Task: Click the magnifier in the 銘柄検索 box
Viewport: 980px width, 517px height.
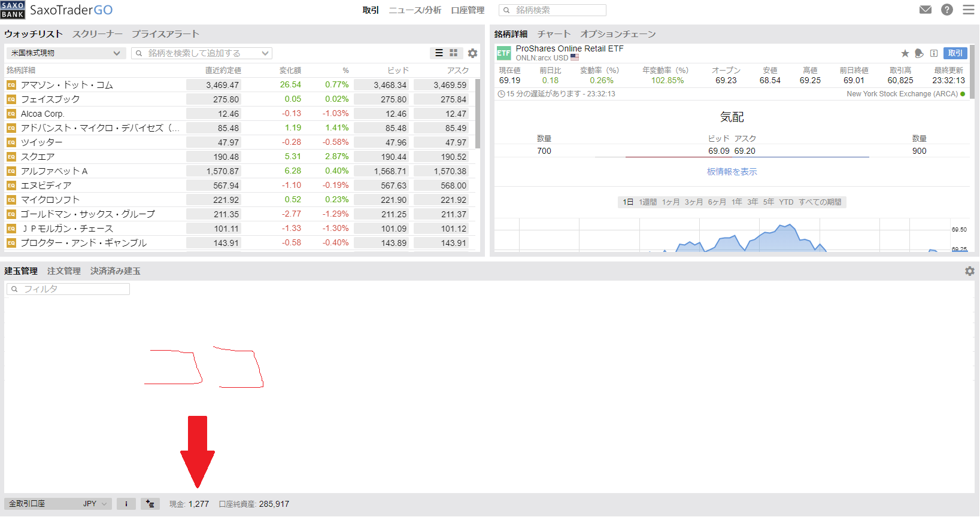Action: [x=506, y=10]
